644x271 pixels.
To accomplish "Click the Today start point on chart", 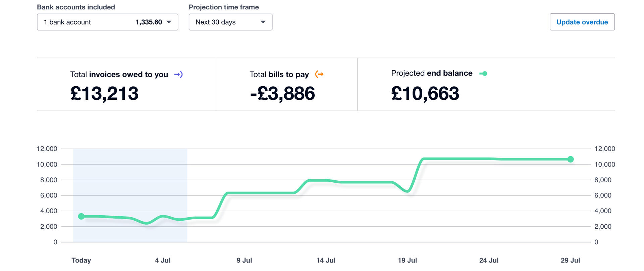I will coord(81,216).
